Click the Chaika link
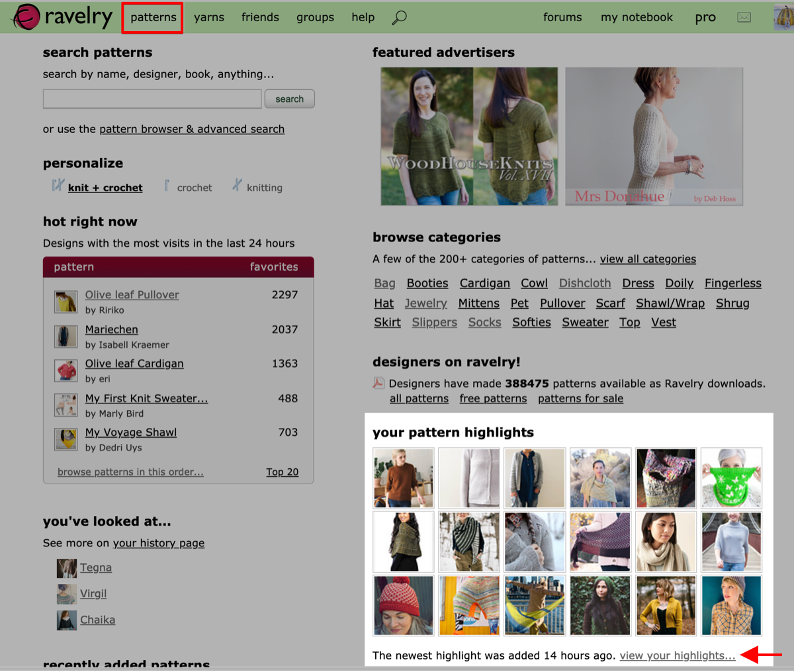This screenshot has height=672, width=794. [x=97, y=620]
